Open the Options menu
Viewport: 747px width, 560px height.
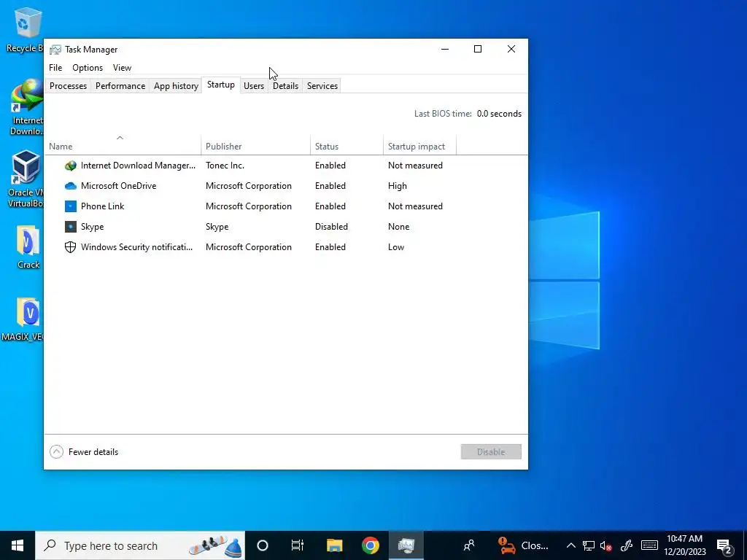tap(88, 68)
